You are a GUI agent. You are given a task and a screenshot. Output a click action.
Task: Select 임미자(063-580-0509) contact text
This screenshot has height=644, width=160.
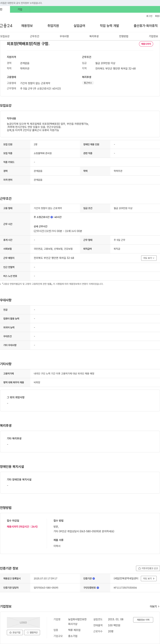click(x=46, y=588)
